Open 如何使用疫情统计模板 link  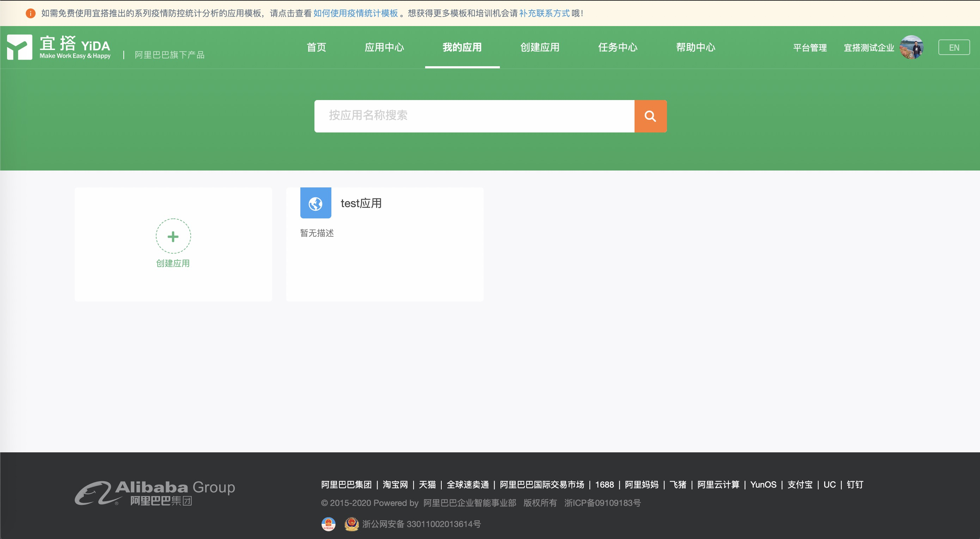pos(355,13)
